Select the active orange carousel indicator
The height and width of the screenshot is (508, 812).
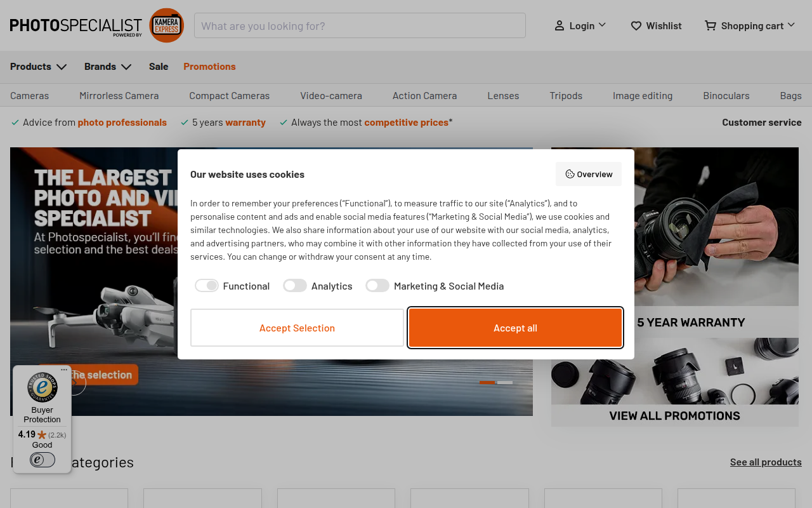(487, 382)
